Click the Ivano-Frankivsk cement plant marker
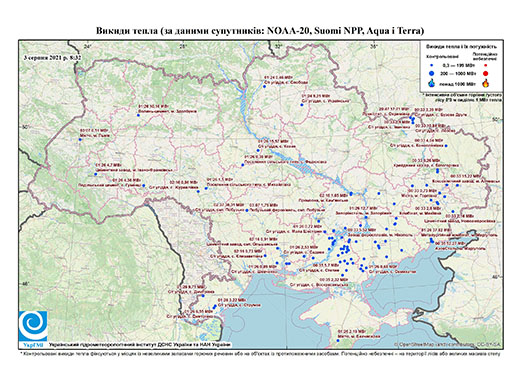This screenshot has width=520, height=368. tap(95, 174)
